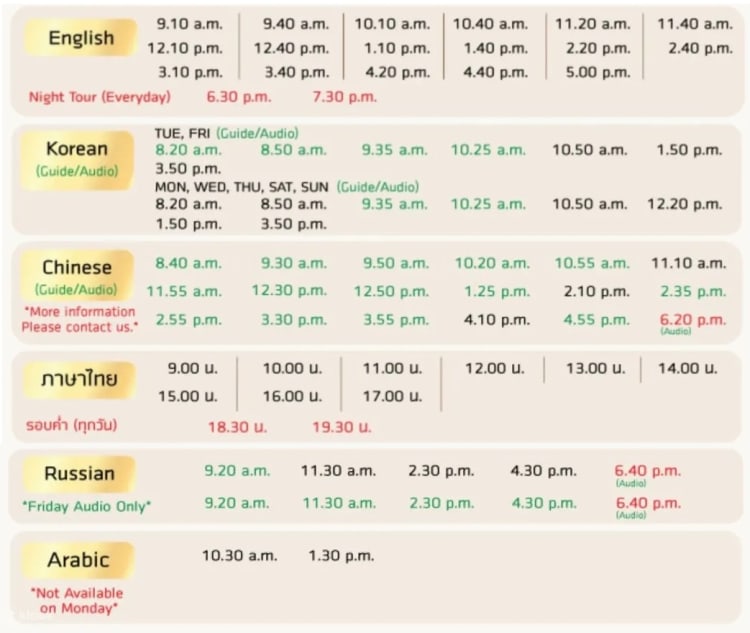Click the "More information Please contact us" note

(x=80, y=319)
